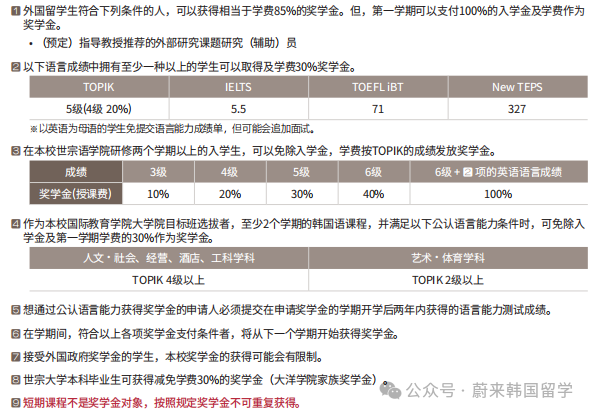
Task: Click the 40% scholarship cell
Action: [x=374, y=194]
